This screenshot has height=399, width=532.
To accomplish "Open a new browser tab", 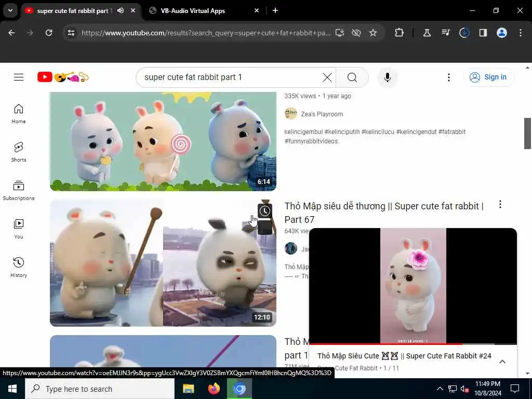I will [275, 10].
